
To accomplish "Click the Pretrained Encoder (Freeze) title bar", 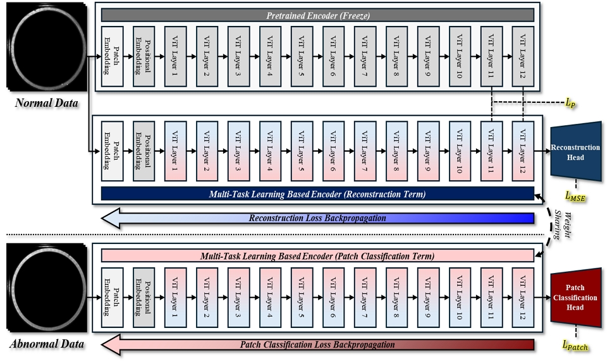I will (318, 15).
